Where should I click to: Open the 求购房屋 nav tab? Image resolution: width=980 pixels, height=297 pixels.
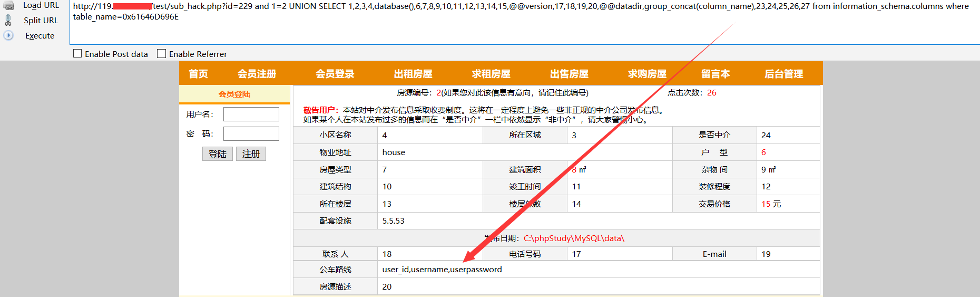click(647, 74)
